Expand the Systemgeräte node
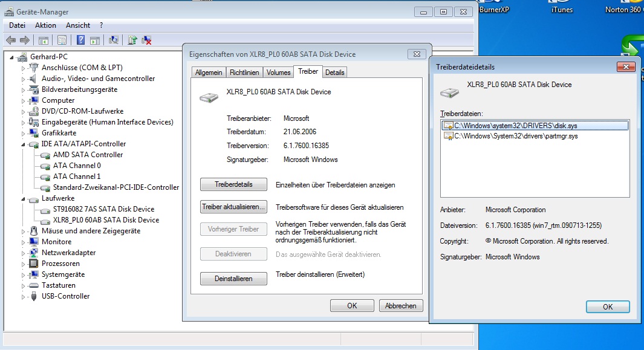 click(23, 275)
